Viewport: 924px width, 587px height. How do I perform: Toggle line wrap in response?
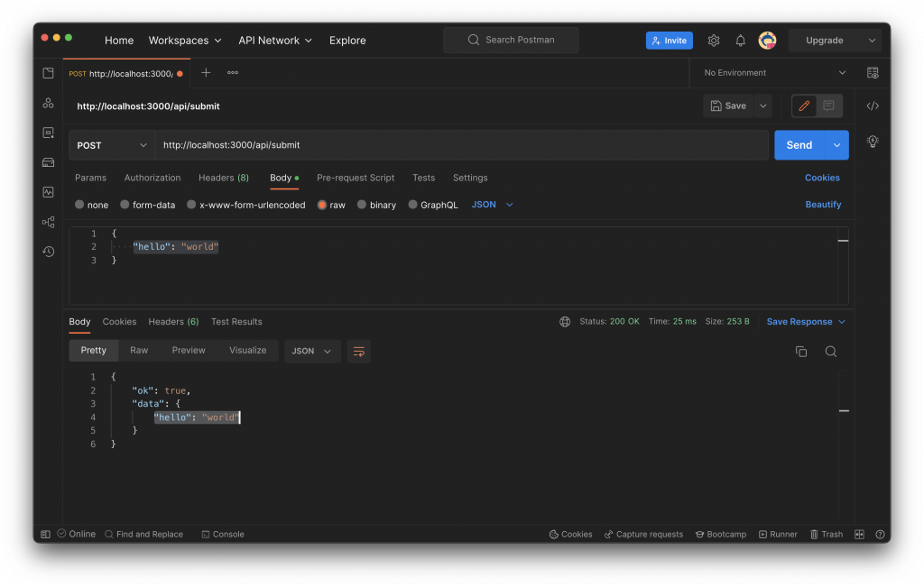pyautogui.click(x=359, y=352)
